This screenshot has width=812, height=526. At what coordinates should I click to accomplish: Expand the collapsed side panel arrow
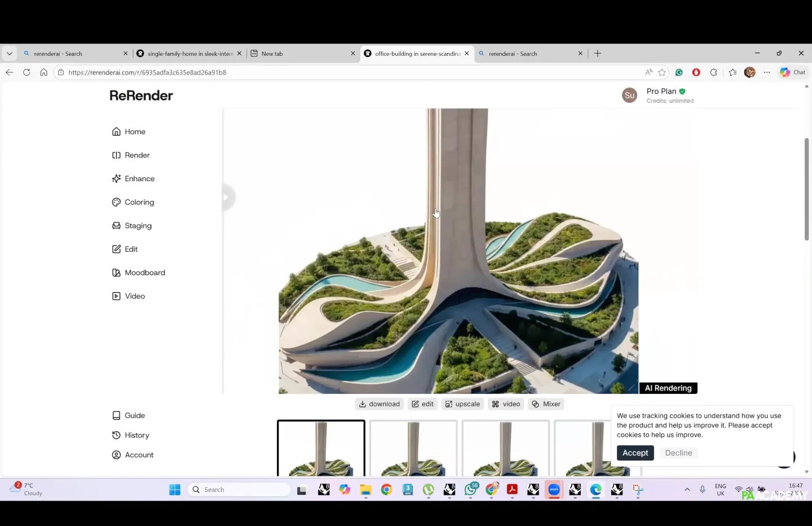point(227,197)
